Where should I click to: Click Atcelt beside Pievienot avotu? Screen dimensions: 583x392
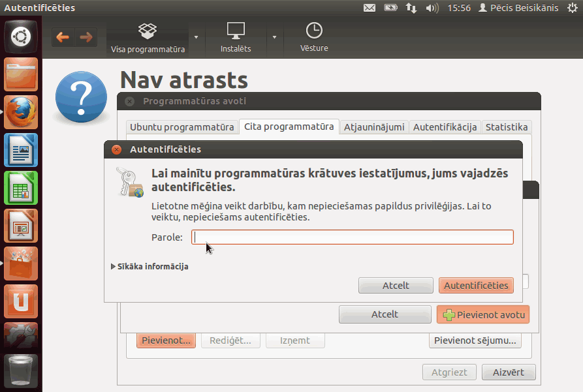point(385,314)
